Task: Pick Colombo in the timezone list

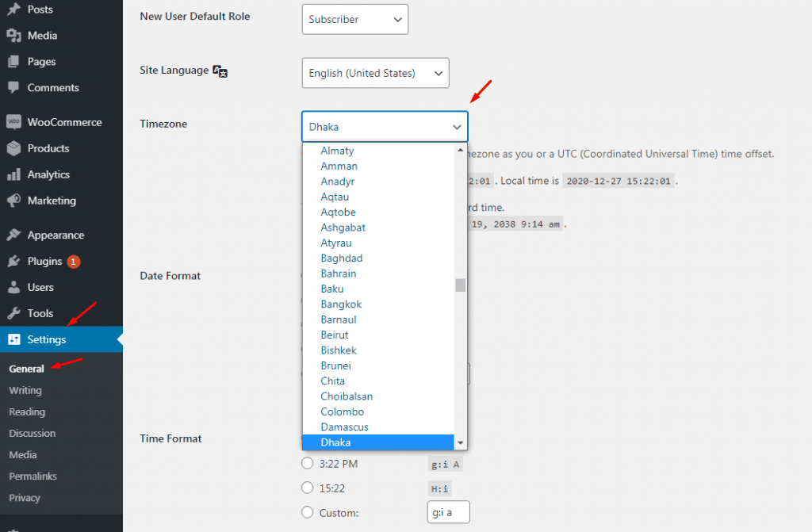Action: click(x=343, y=412)
